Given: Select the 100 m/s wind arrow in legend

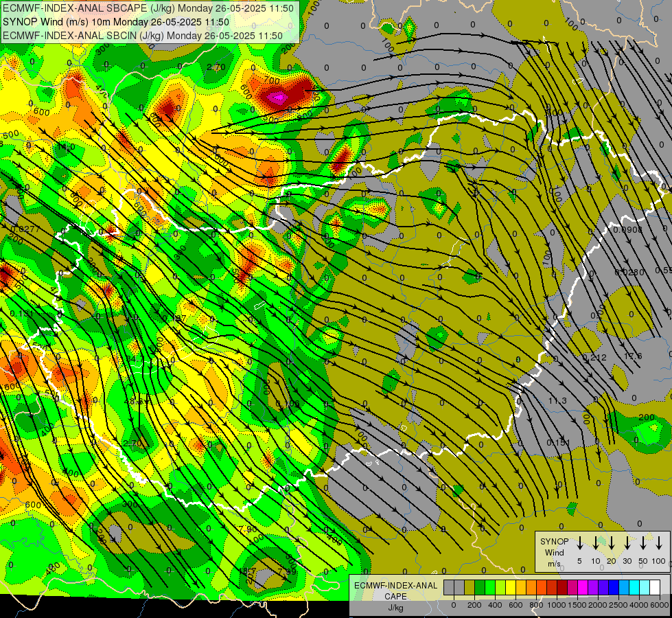Looking at the screenshot, I should 659,543.
